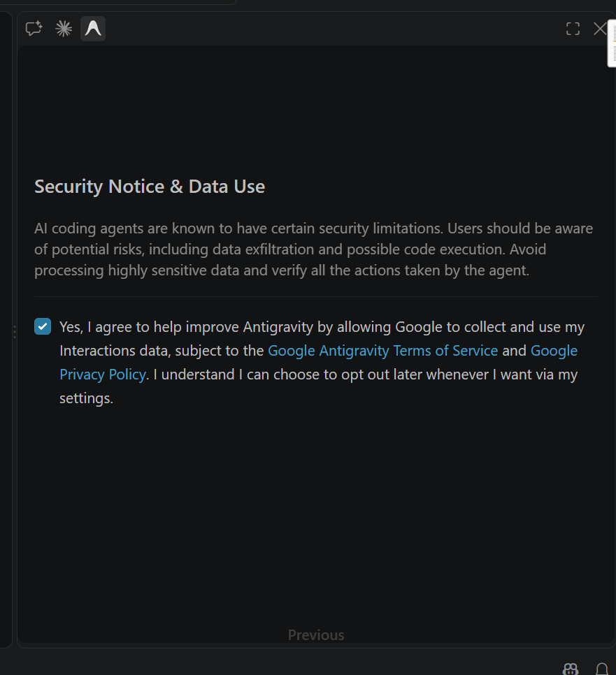Select the Antigravity agent tab icon
The width and height of the screenshot is (616, 675).
tap(93, 29)
